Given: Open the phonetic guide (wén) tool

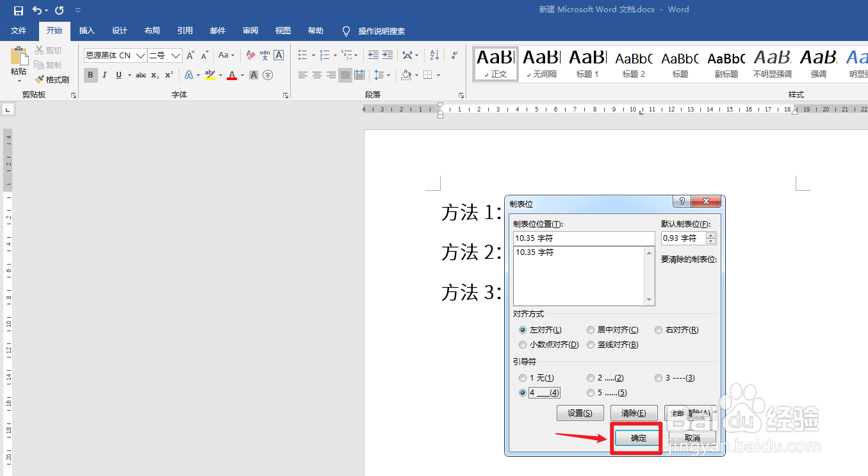Looking at the screenshot, I should coord(265,56).
